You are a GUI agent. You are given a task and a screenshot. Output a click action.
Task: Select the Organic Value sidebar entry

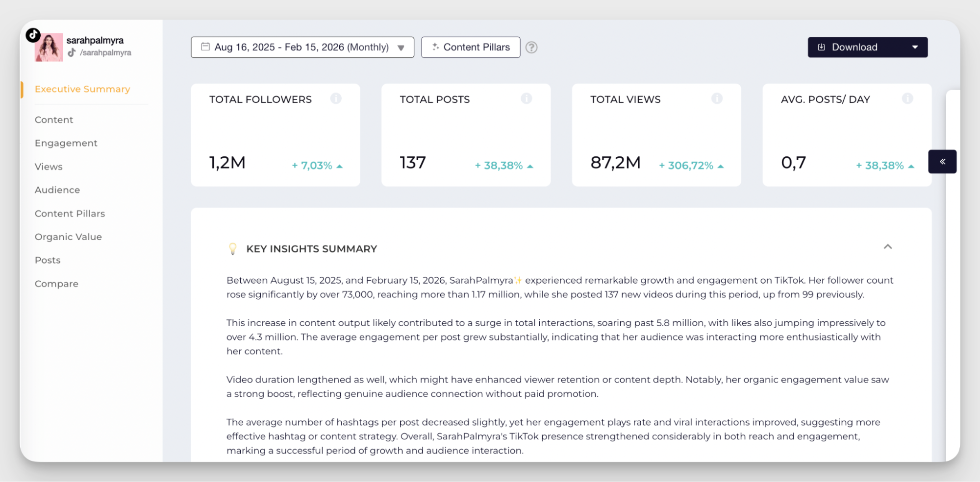point(68,237)
